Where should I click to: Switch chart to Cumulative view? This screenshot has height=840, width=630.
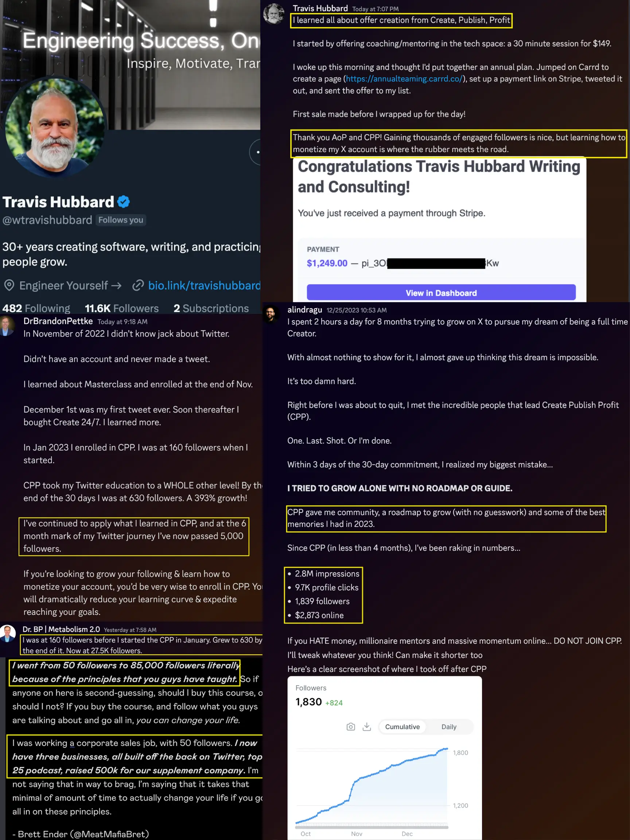tap(402, 727)
